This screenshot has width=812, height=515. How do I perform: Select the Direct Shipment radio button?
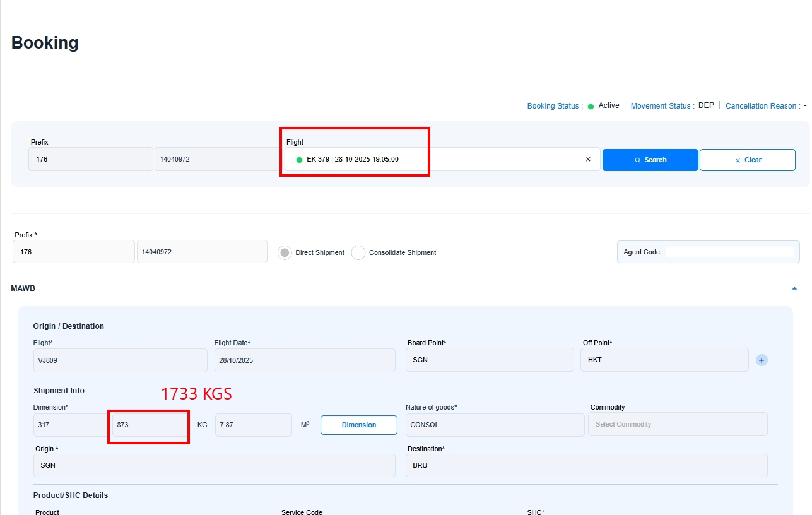pyautogui.click(x=285, y=252)
